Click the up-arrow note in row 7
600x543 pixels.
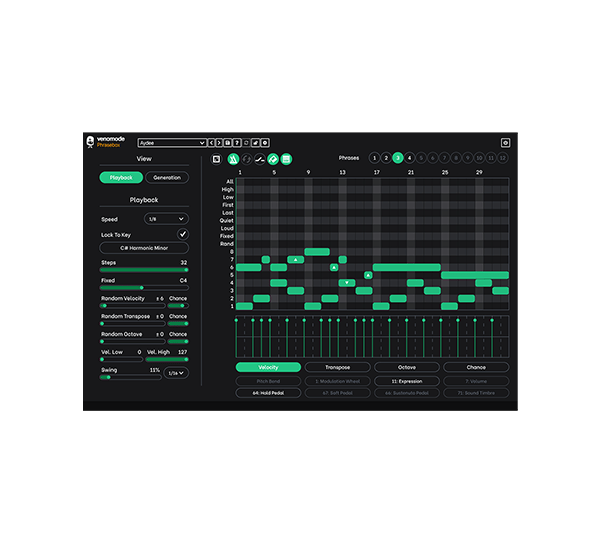pos(295,260)
